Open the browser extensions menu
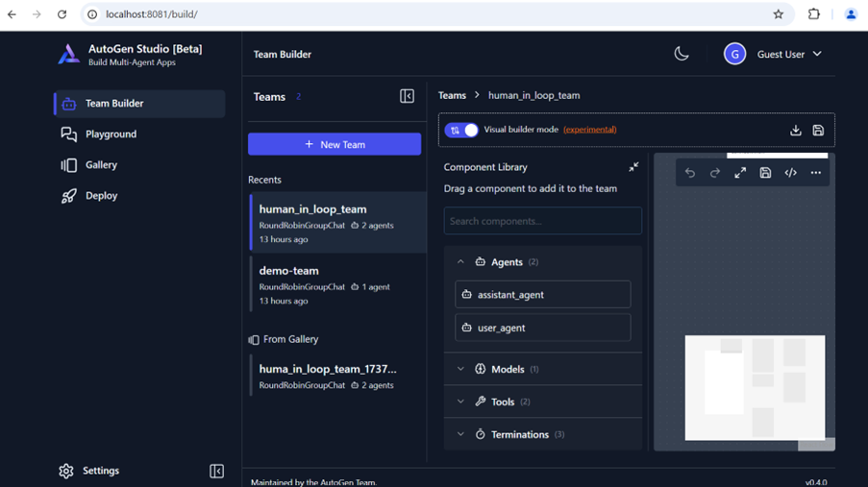This screenshot has height=487, width=868. point(814,14)
